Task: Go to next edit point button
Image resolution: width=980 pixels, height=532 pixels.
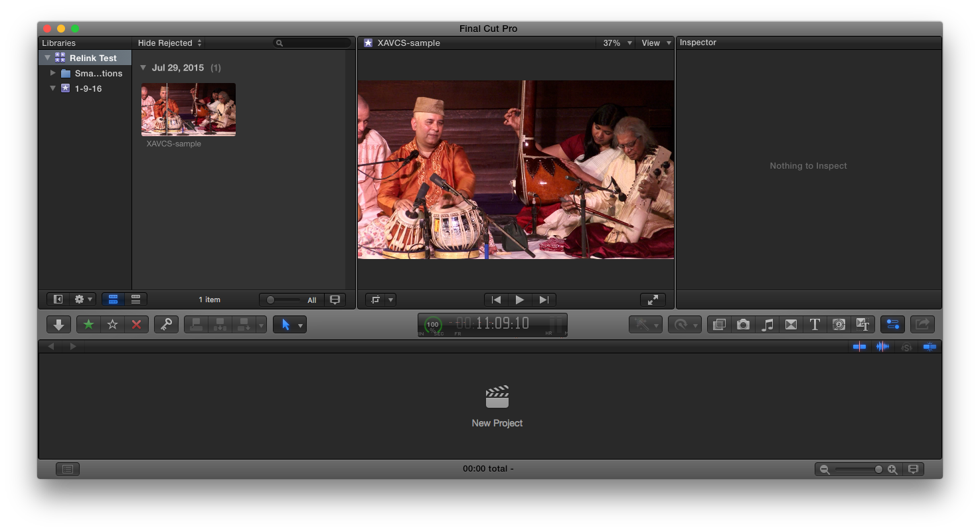Action: [x=544, y=300]
